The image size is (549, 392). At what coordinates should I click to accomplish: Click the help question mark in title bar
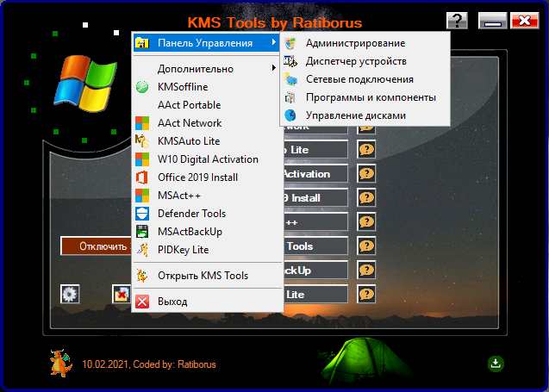[459, 22]
